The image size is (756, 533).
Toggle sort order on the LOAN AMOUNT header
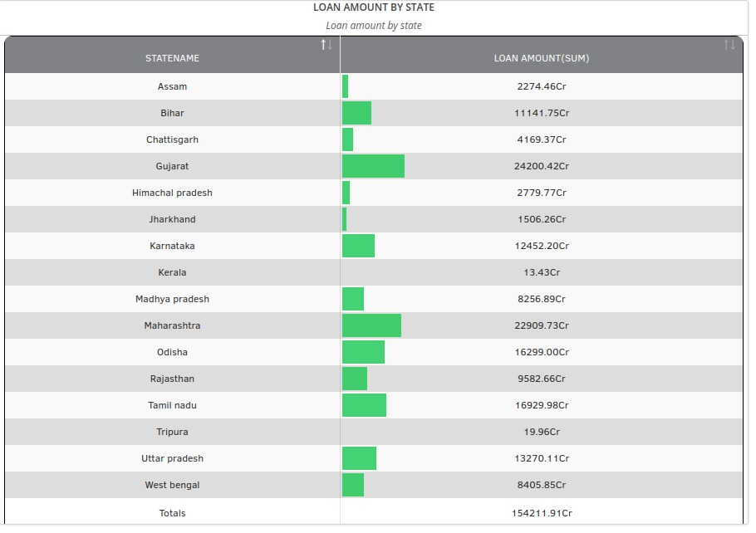point(542,58)
